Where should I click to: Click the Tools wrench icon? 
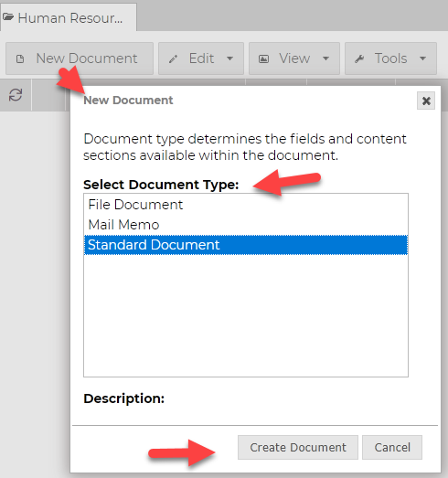(x=359, y=58)
